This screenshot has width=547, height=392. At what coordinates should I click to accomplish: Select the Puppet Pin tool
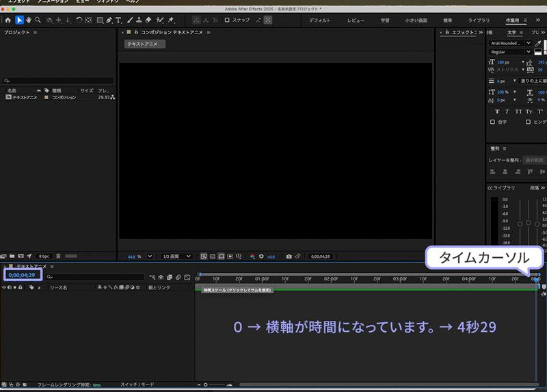click(171, 21)
